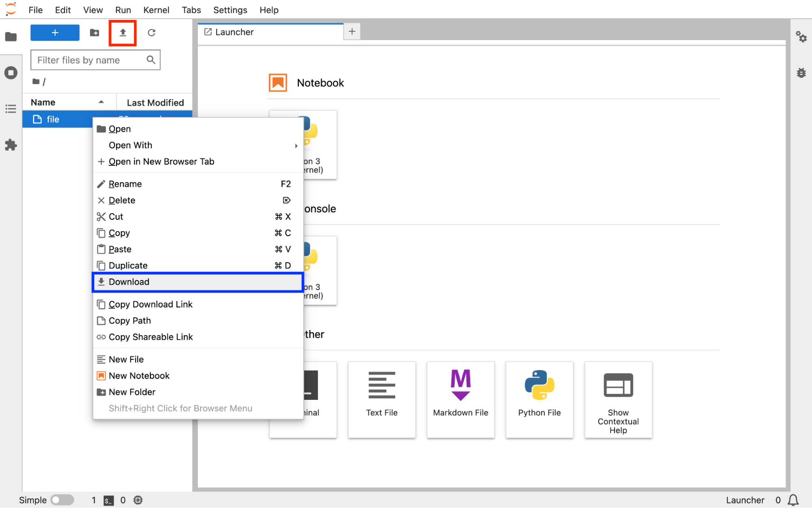Image resolution: width=812 pixels, height=508 pixels.
Task: Sort files by Last Modified column
Action: pos(155,102)
